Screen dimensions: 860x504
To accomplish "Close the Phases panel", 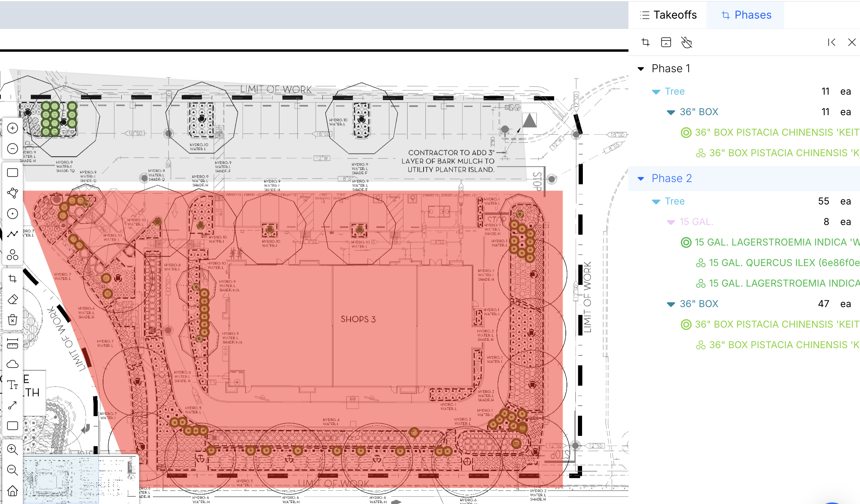I will (x=851, y=42).
